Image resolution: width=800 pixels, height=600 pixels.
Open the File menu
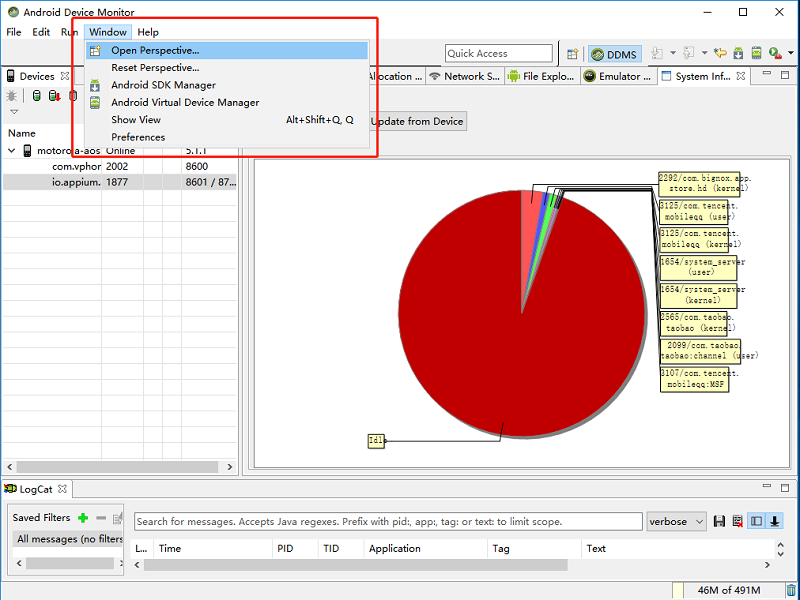pos(14,32)
